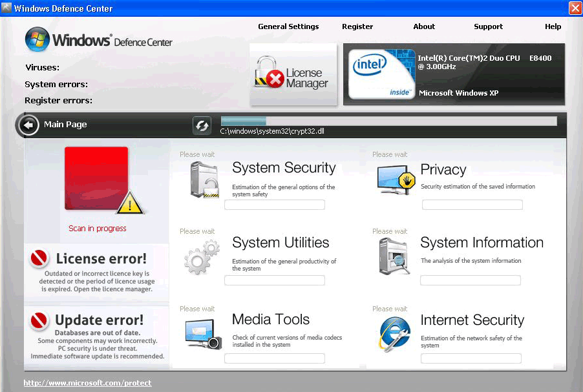Viewport: 583px width, 392px height.
Task: Open the Support menu
Action: tap(488, 26)
